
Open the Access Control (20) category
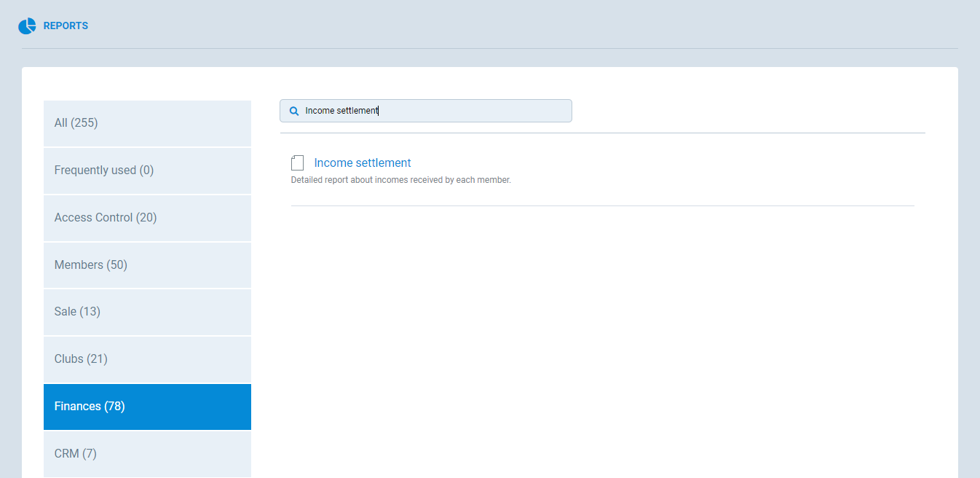coord(147,218)
